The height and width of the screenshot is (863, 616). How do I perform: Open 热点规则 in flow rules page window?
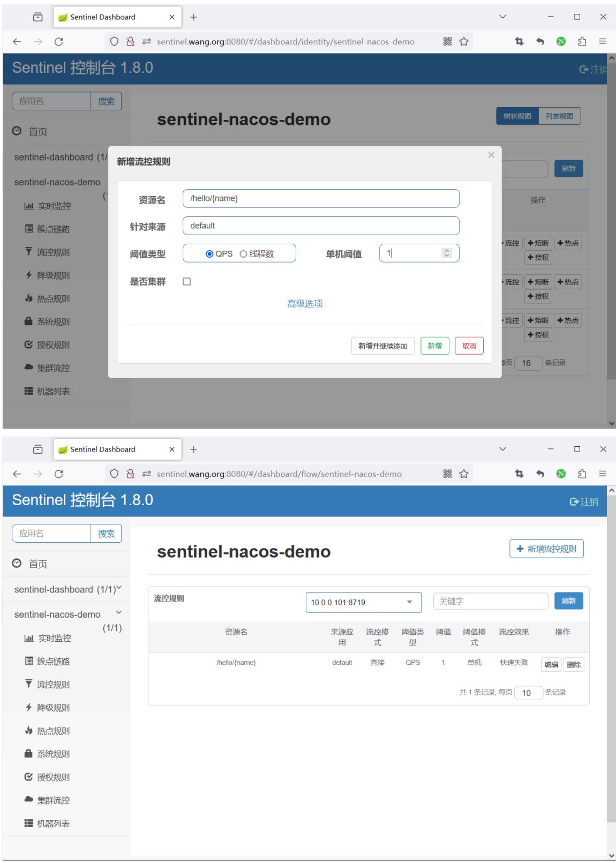(x=47, y=731)
